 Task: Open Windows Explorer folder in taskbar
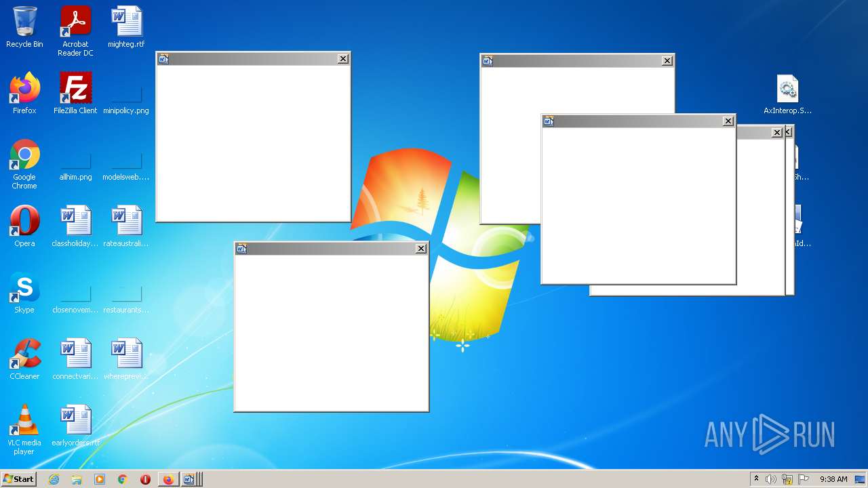tap(77, 479)
